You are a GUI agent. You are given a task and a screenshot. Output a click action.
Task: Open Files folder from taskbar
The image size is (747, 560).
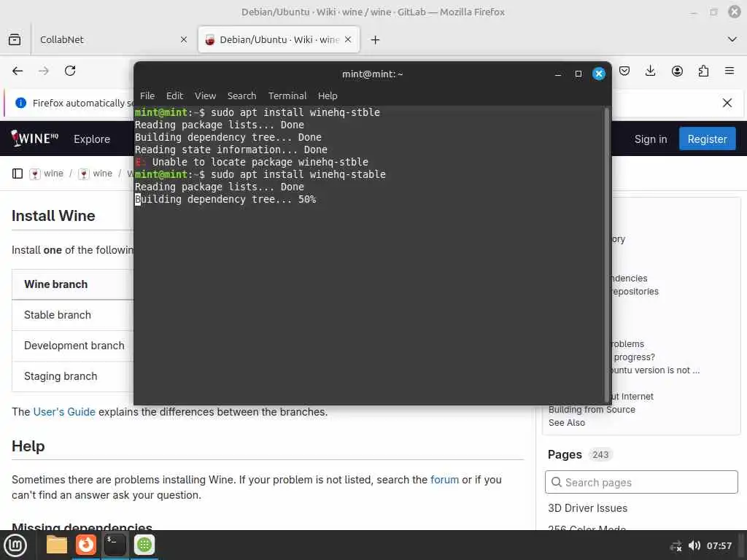coord(57,545)
